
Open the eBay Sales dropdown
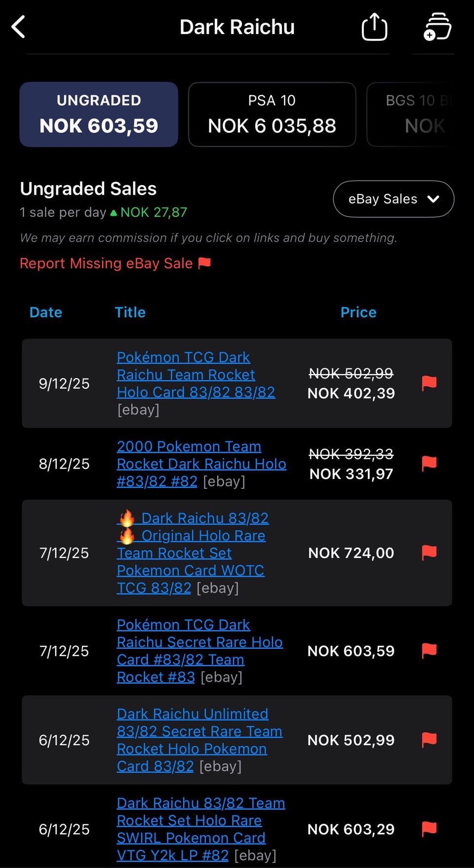[394, 199]
